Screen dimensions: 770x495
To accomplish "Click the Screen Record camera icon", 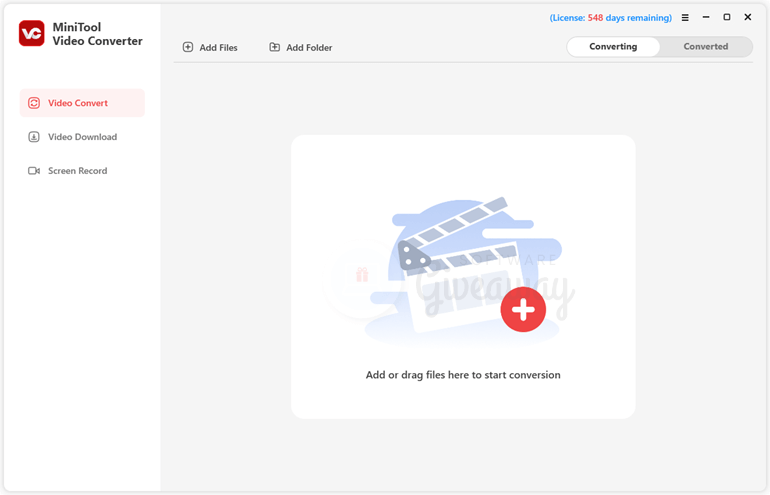I will [x=34, y=171].
